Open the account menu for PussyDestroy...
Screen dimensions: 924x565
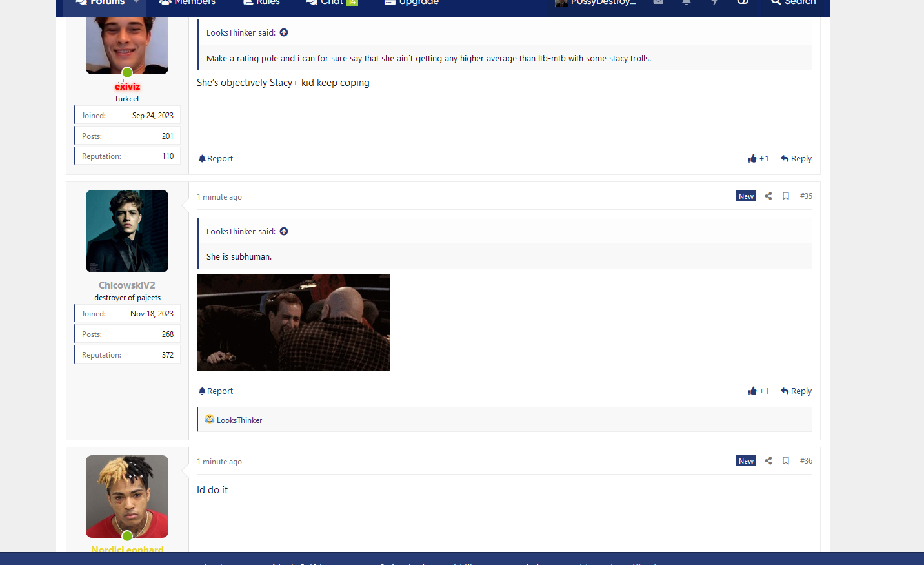click(x=596, y=3)
